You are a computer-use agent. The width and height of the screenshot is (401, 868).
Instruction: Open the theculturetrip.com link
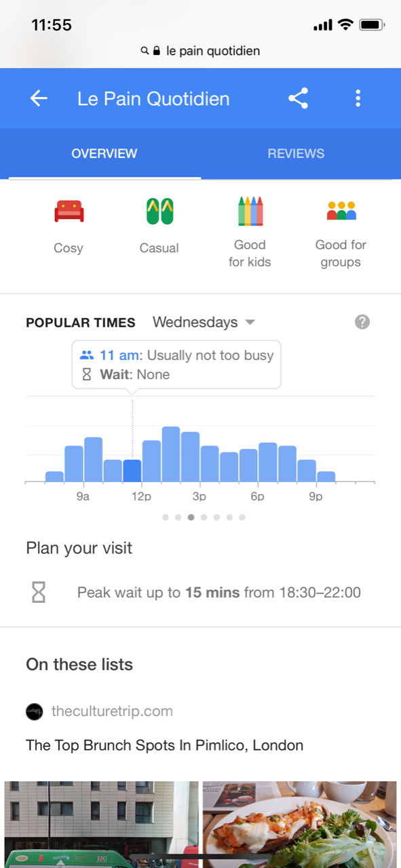[112, 711]
